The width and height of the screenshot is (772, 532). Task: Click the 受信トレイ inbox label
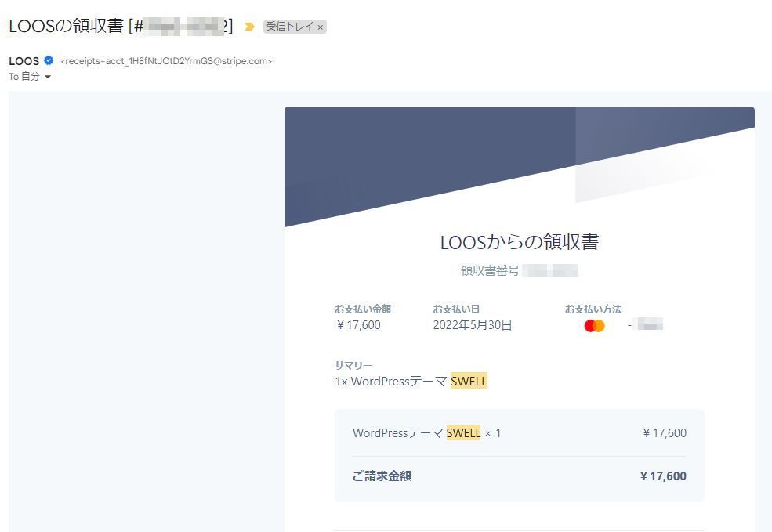tap(289, 27)
